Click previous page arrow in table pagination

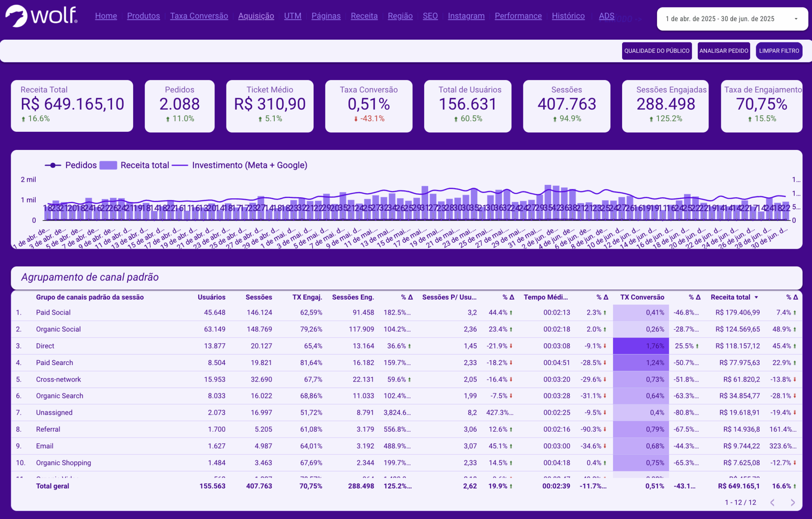tap(772, 502)
